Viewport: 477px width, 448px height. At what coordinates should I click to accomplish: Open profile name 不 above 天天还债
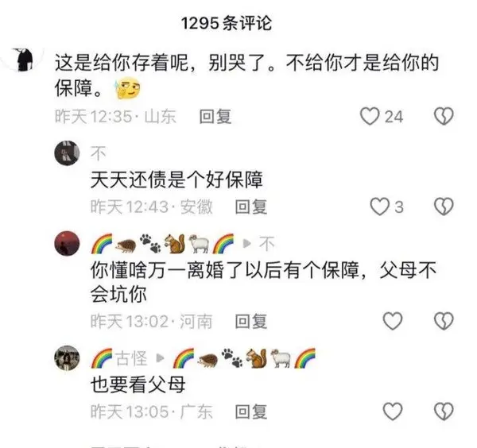(99, 153)
